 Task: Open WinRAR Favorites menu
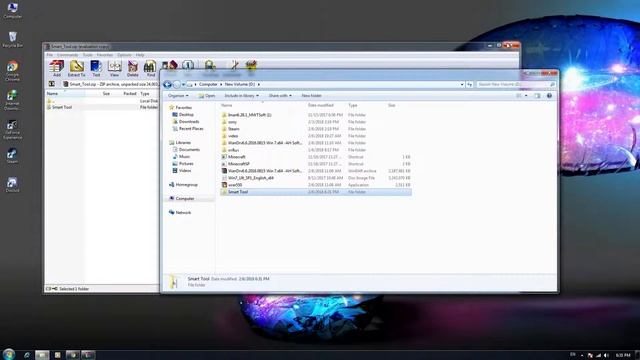point(104,55)
